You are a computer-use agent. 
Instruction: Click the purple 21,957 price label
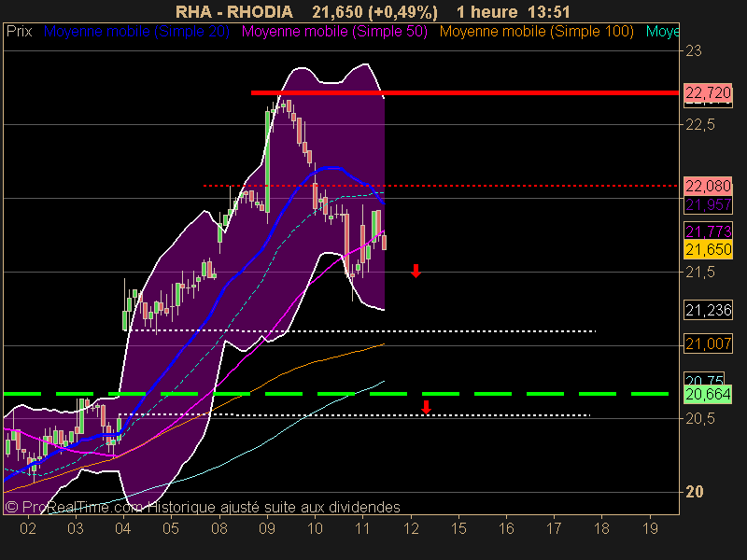click(708, 204)
